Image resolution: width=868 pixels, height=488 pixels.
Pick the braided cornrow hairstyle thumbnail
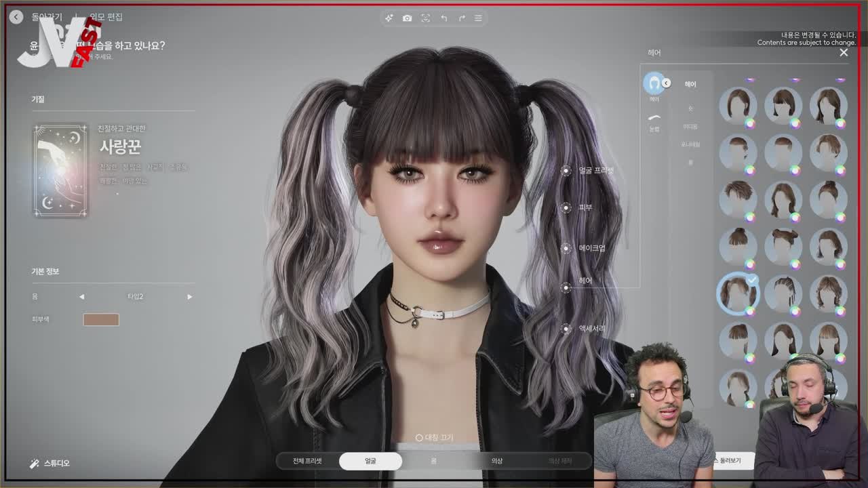pos(783,293)
